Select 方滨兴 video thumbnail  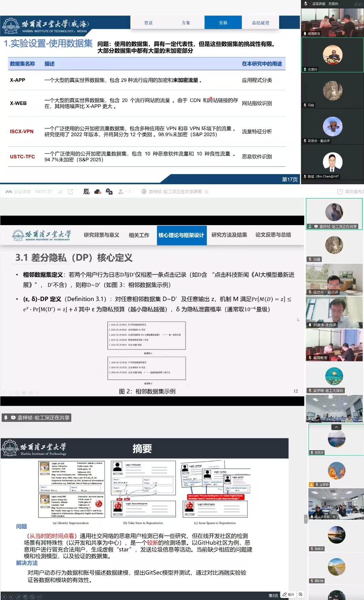click(x=333, y=55)
